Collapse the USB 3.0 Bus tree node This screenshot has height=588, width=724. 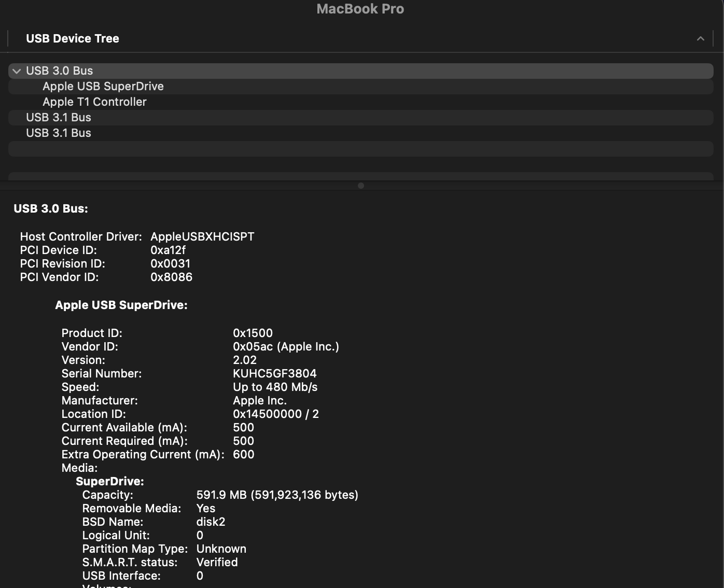click(17, 71)
